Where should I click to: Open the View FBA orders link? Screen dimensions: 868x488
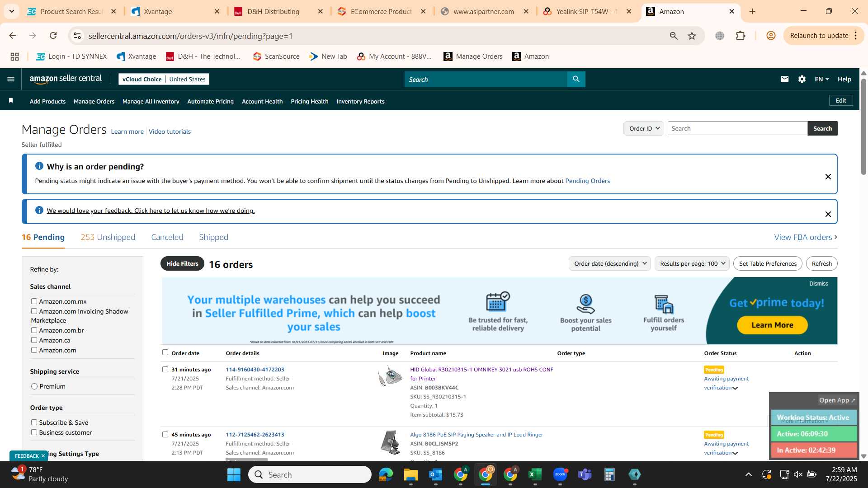coord(806,237)
